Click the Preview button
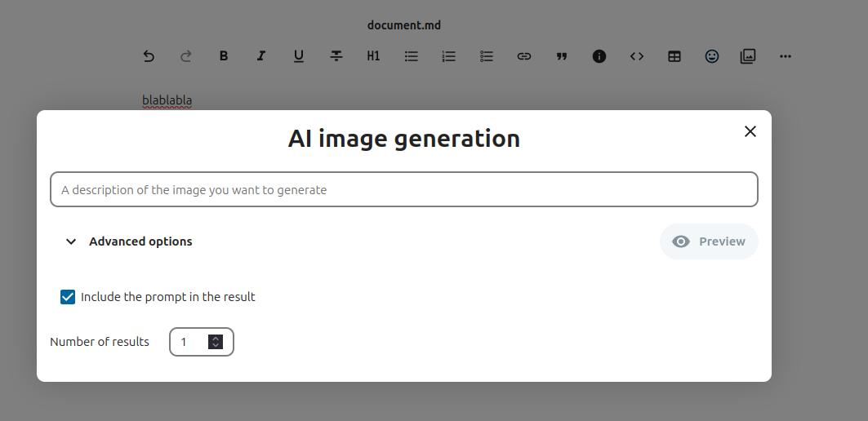Screen dimensions: 868x421 click(709, 242)
